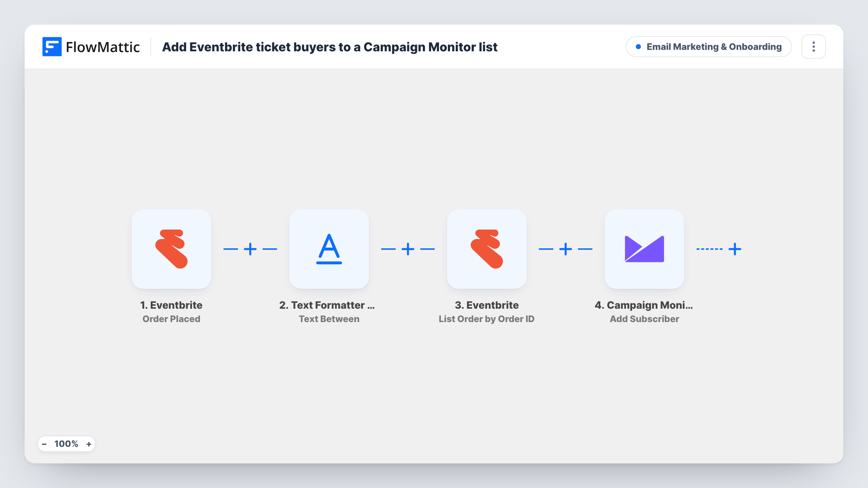Select the '2. Text Formatter ...' label

pyautogui.click(x=327, y=305)
